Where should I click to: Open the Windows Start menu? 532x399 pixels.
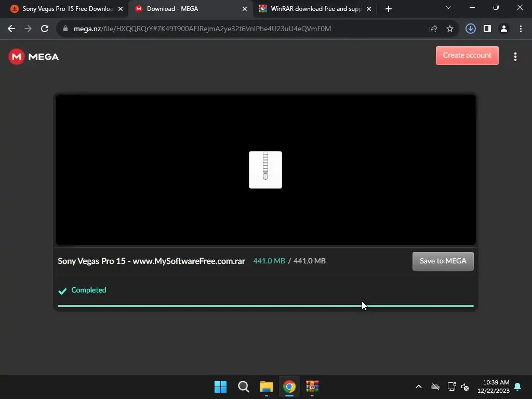click(220, 387)
